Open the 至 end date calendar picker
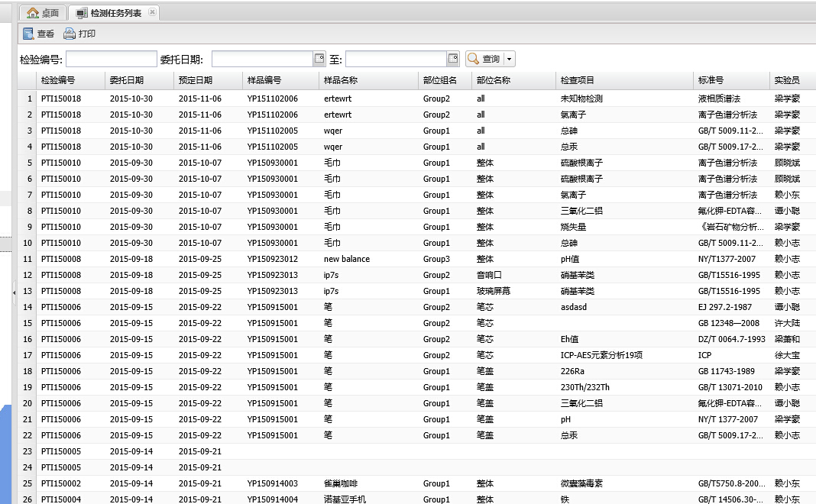Image resolution: width=816 pixels, height=504 pixels. (453, 59)
